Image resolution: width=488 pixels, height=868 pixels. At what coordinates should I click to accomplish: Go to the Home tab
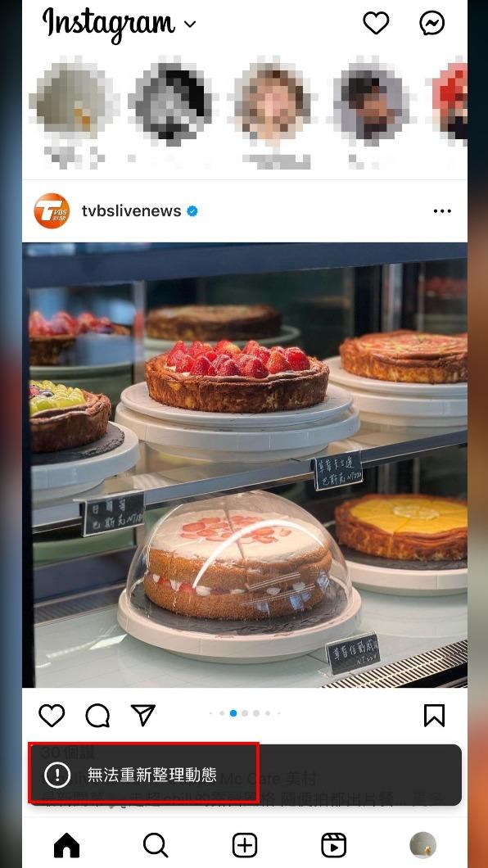[x=66, y=845]
